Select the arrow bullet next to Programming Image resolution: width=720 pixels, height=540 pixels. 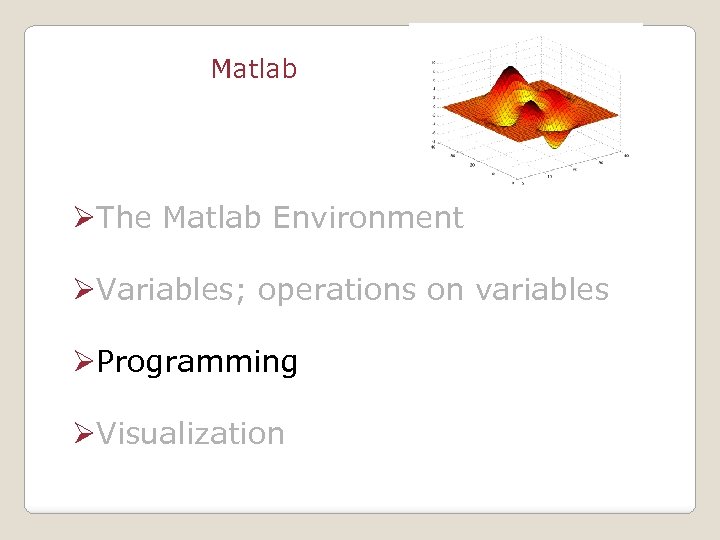(84, 362)
